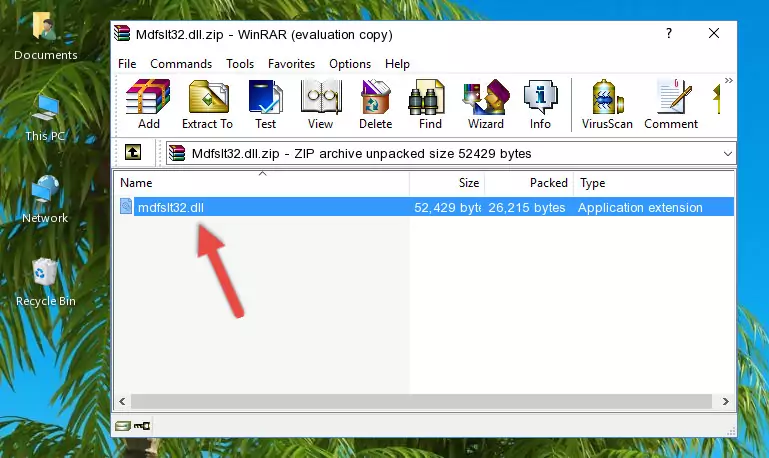Open the Favorites menu
The width and height of the screenshot is (769, 458).
[x=291, y=64]
